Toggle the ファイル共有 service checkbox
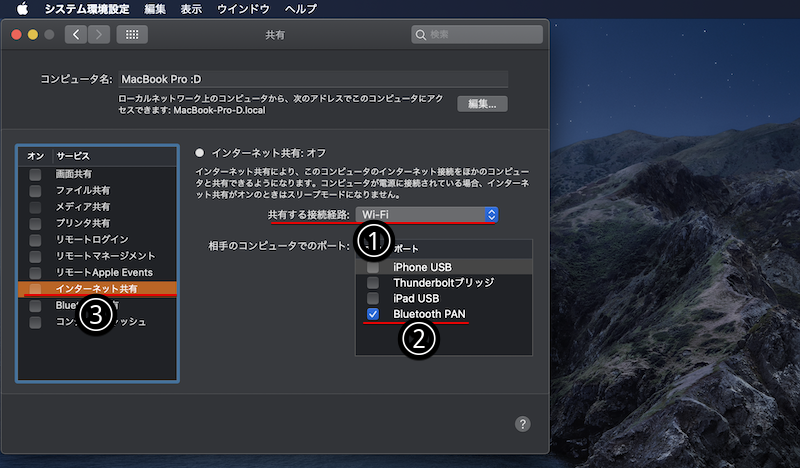This screenshot has height=468, width=800. coord(36,190)
